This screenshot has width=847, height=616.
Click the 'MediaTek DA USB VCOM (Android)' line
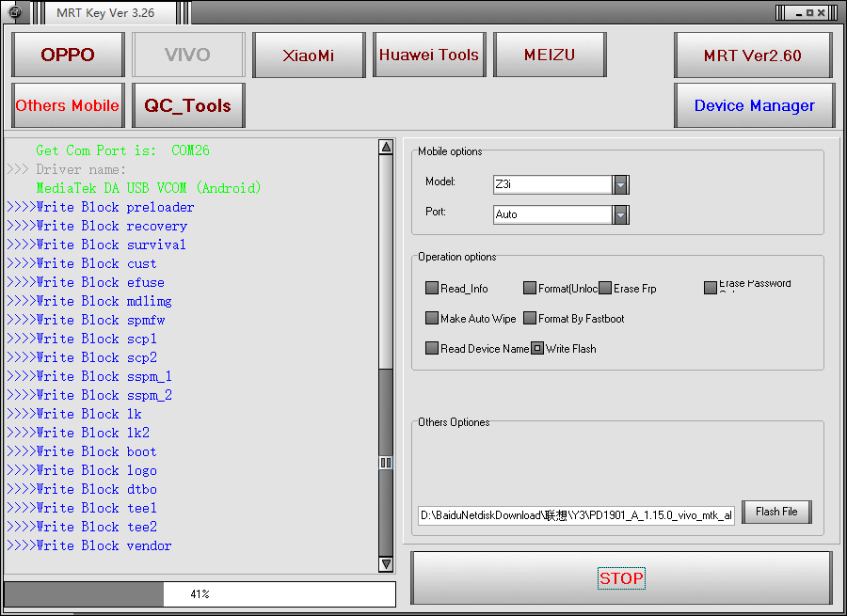(x=149, y=188)
